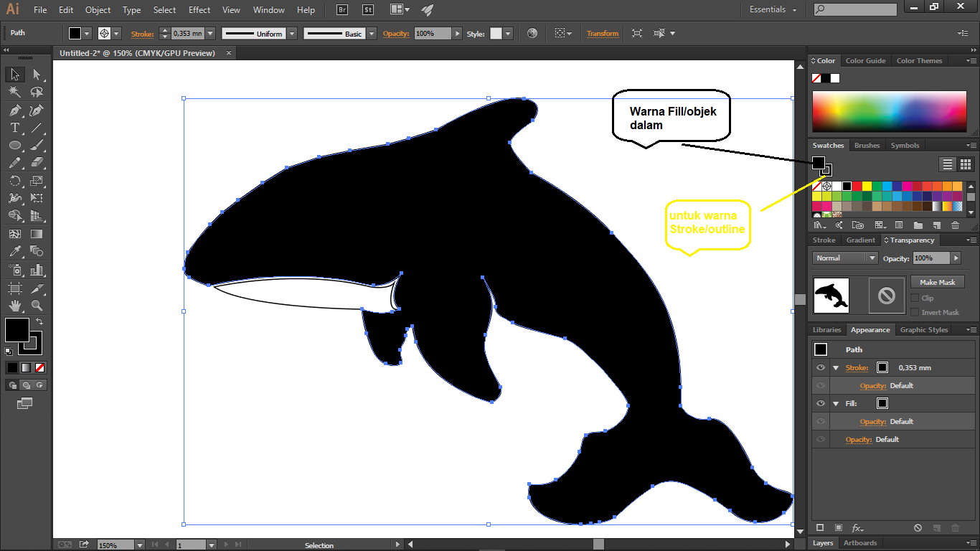This screenshot has width=980, height=551.
Task: Click the large Fill color box in toolbar
Action: [17, 330]
